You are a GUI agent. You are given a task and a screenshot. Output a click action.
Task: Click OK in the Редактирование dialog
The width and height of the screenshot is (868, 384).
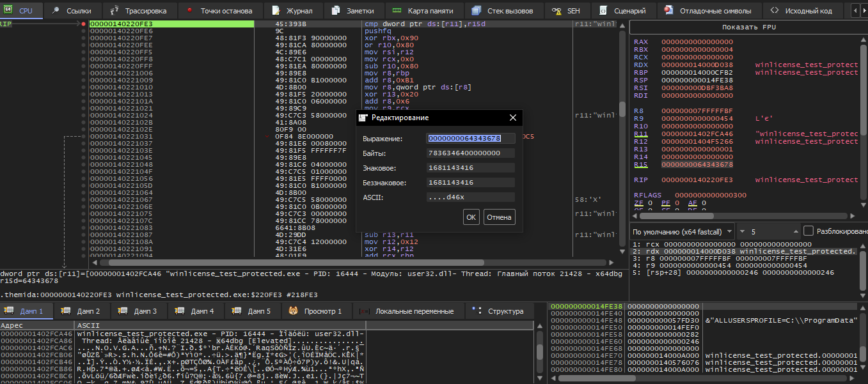tap(471, 217)
